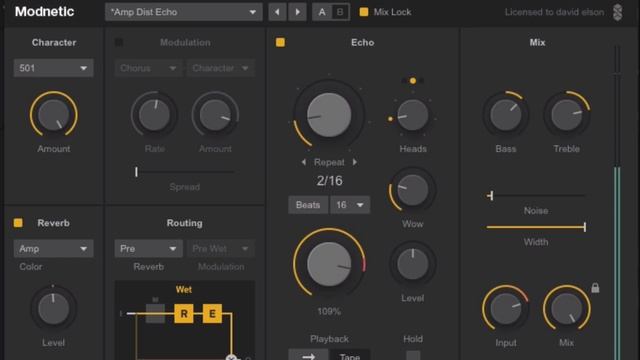This screenshot has height=360, width=640.
Task: Select preset slot A
Action: 322,12
